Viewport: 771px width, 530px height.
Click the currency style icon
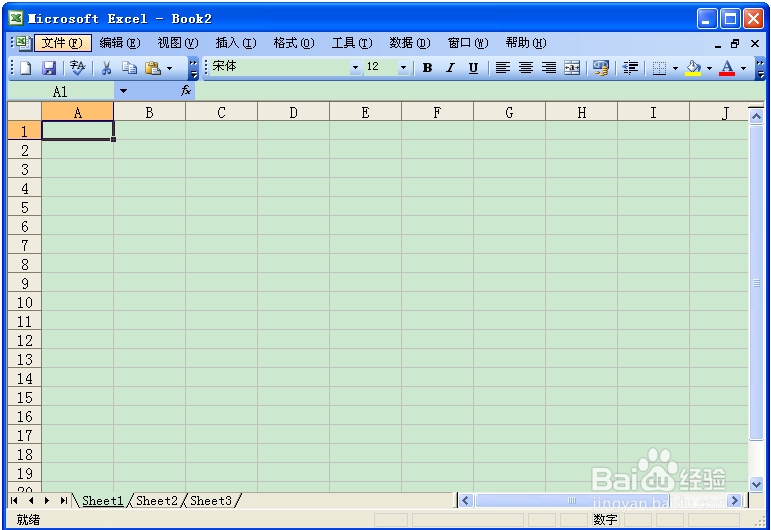[x=600, y=68]
